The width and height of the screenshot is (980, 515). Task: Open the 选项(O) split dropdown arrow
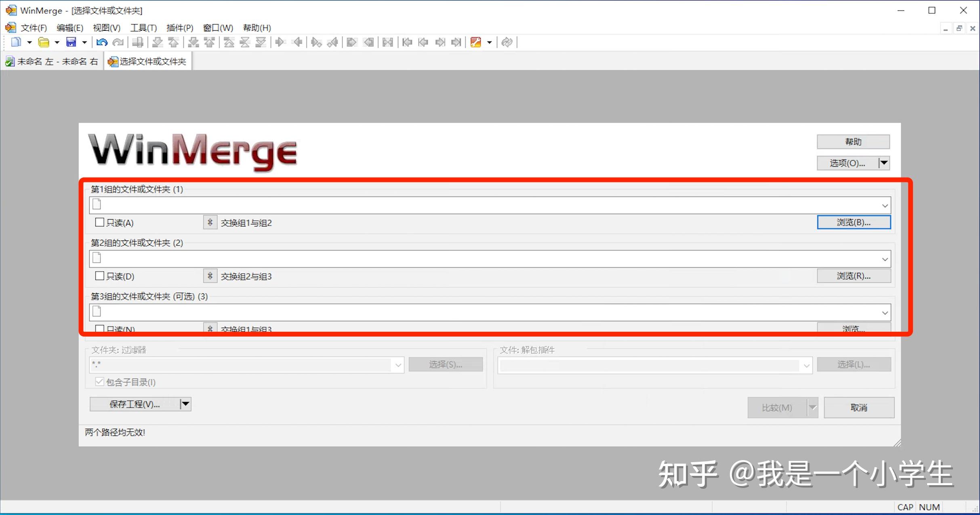(x=884, y=163)
